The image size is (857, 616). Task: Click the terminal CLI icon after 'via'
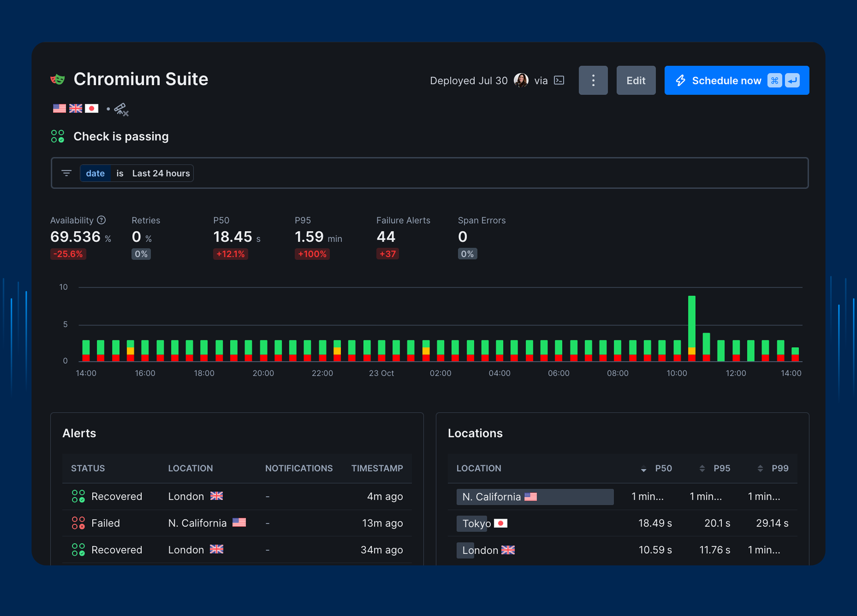coord(559,80)
